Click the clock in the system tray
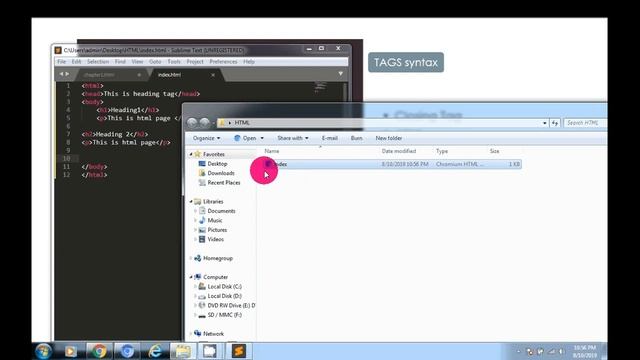 (584, 351)
